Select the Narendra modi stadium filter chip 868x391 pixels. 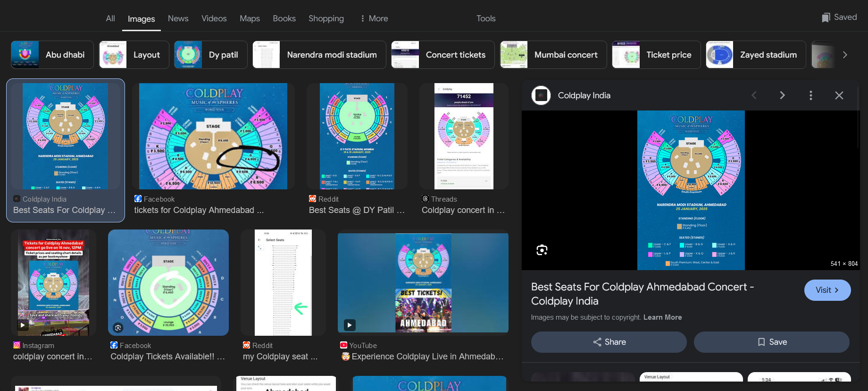319,55
